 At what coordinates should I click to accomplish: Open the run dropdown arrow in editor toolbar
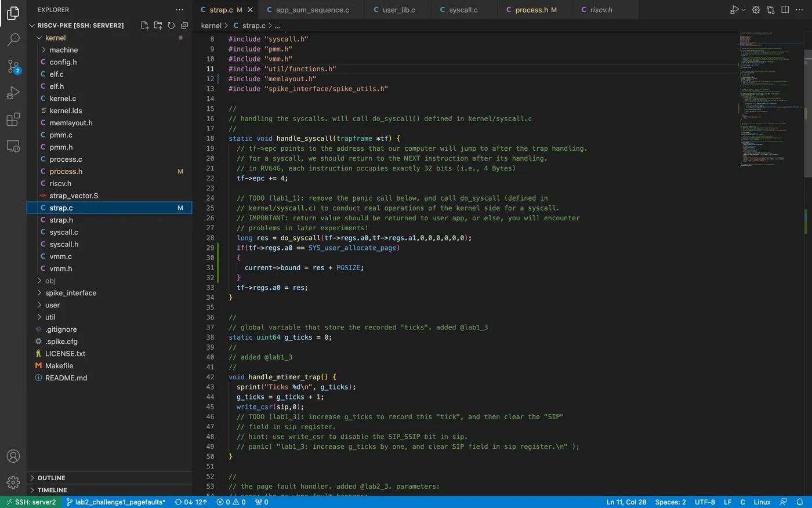744,10
